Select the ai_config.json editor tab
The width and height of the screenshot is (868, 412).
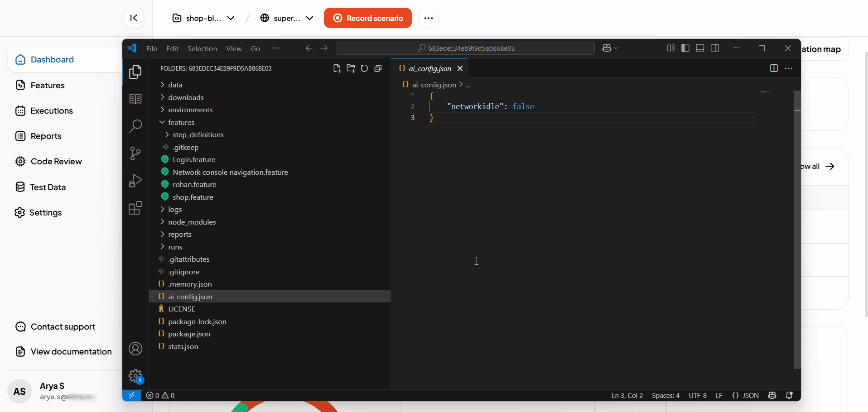point(429,68)
